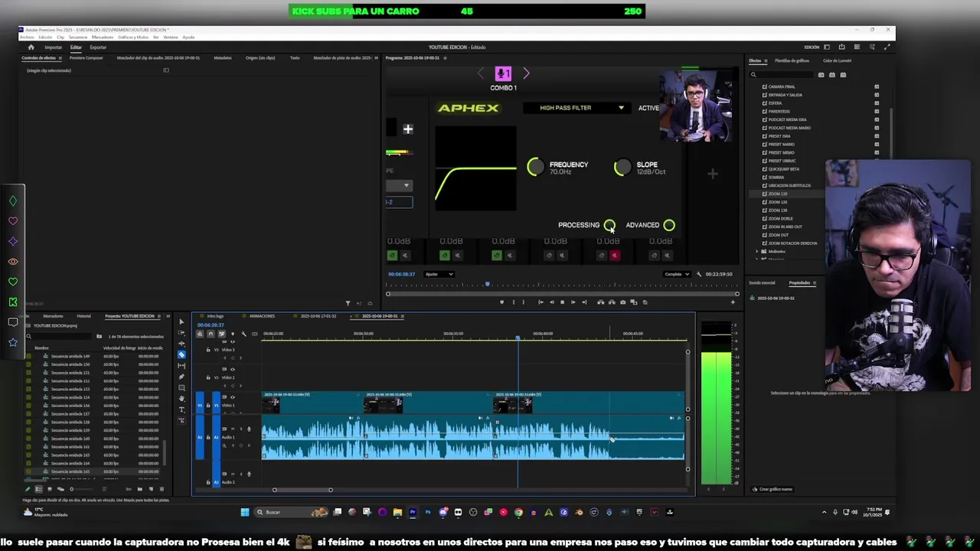Toggle Video 1 track eye visibility

233,397
